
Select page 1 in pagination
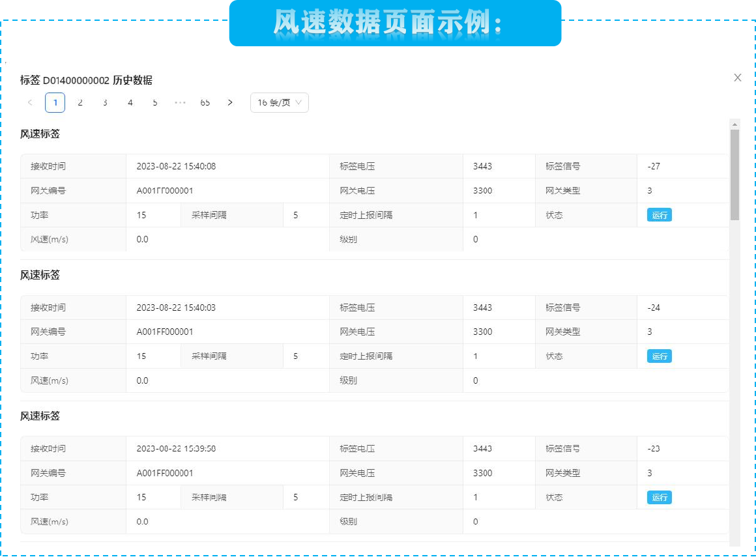pyautogui.click(x=55, y=103)
